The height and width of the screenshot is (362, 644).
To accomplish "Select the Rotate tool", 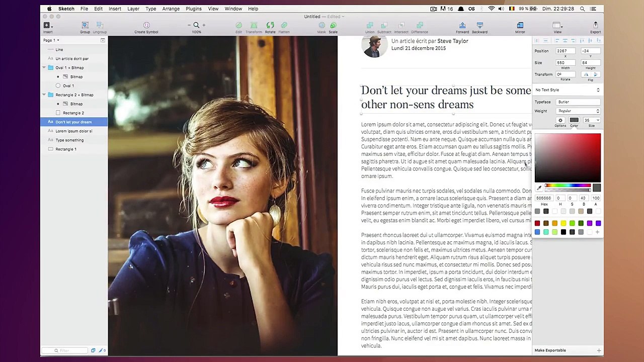I will (x=270, y=25).
